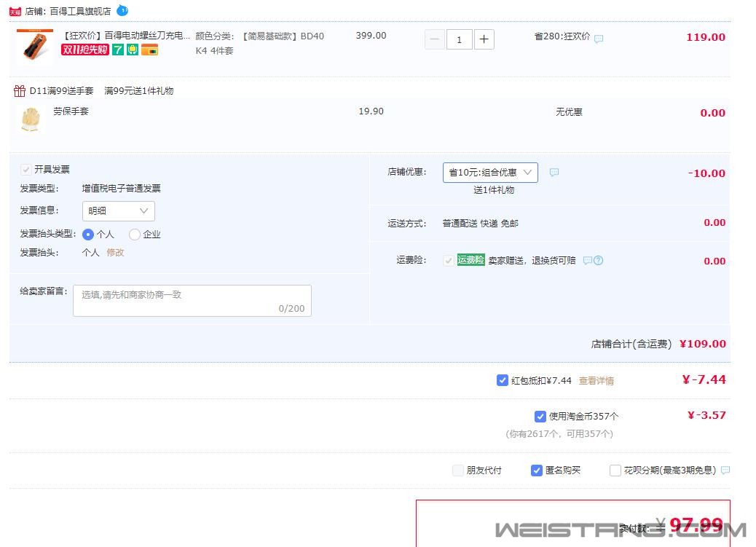This screenshot has width=756, height=547.
Task: Select 企业 invoice title type
Action: [135, 235]
